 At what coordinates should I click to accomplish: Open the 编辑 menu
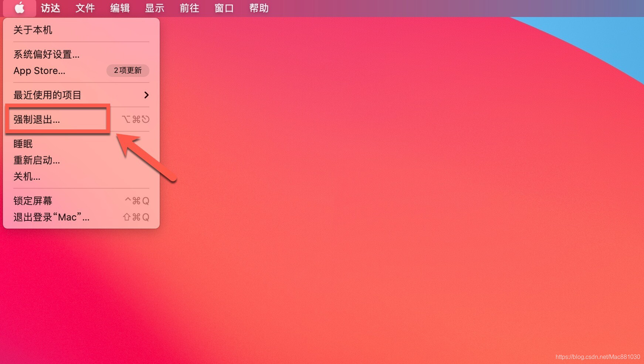(120, 8)
